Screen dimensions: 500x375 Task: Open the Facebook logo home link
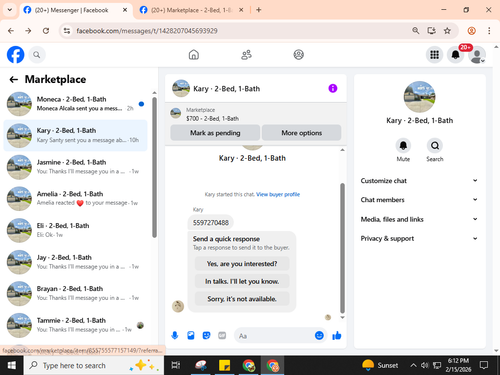(15, 55)
